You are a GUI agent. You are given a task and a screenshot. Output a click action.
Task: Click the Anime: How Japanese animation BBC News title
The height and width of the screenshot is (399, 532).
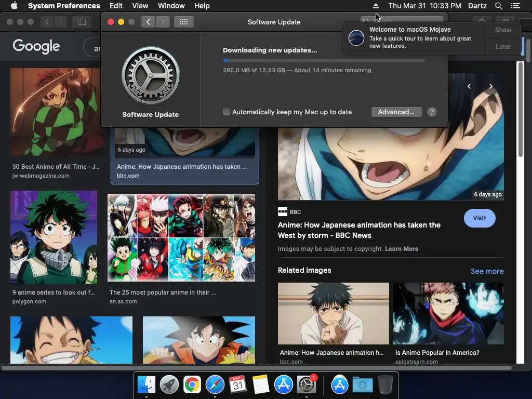coord(359,230)
